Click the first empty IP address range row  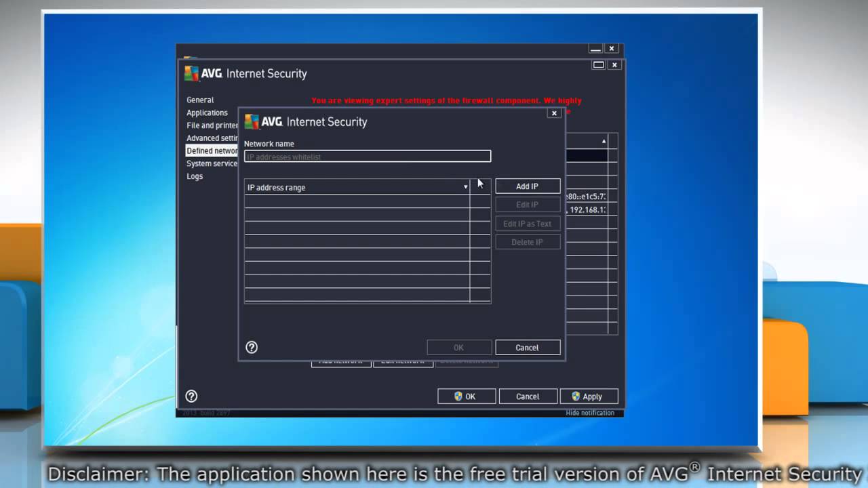[357, 201]
